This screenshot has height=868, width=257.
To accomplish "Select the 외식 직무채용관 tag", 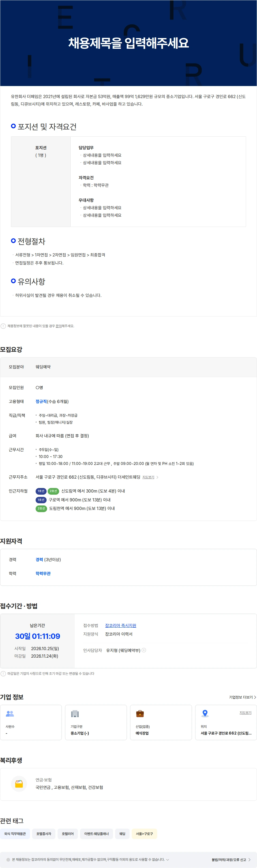I will click(15, 834).
